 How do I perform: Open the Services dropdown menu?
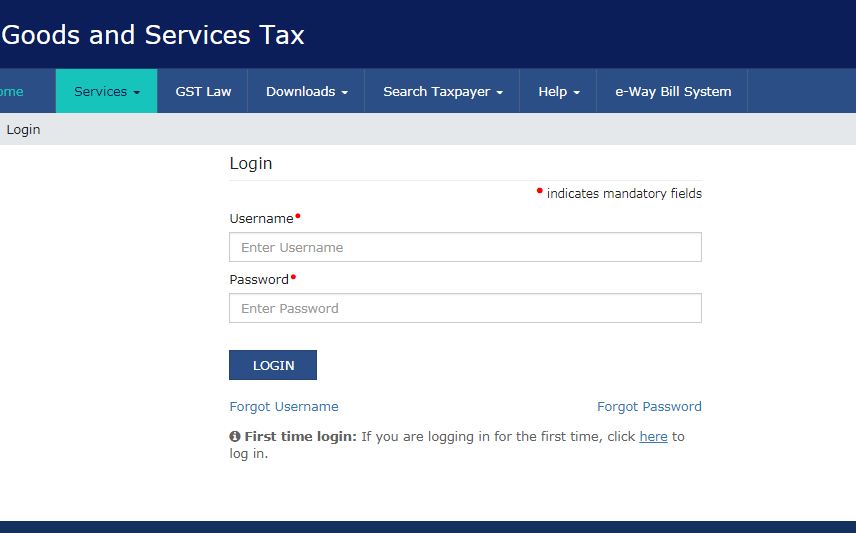click(106, 91)
